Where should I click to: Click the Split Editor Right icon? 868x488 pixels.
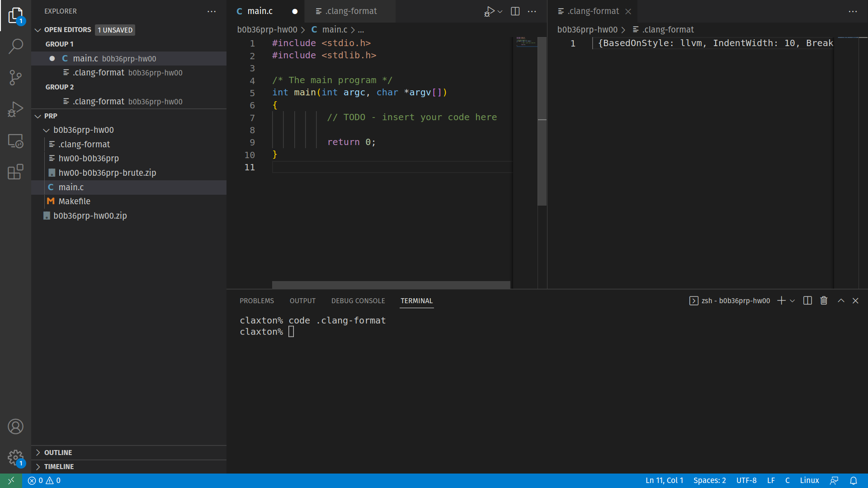coord(515,11)
